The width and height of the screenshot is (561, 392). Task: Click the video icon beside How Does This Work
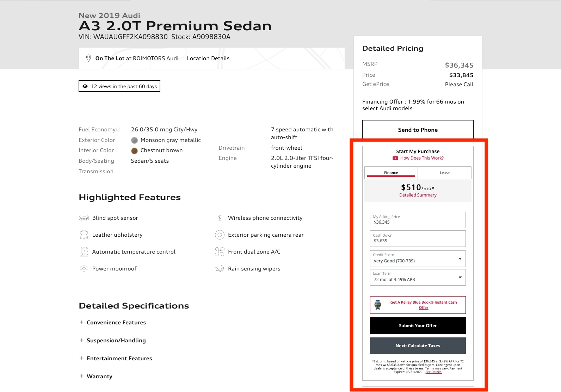coord(395,158)
